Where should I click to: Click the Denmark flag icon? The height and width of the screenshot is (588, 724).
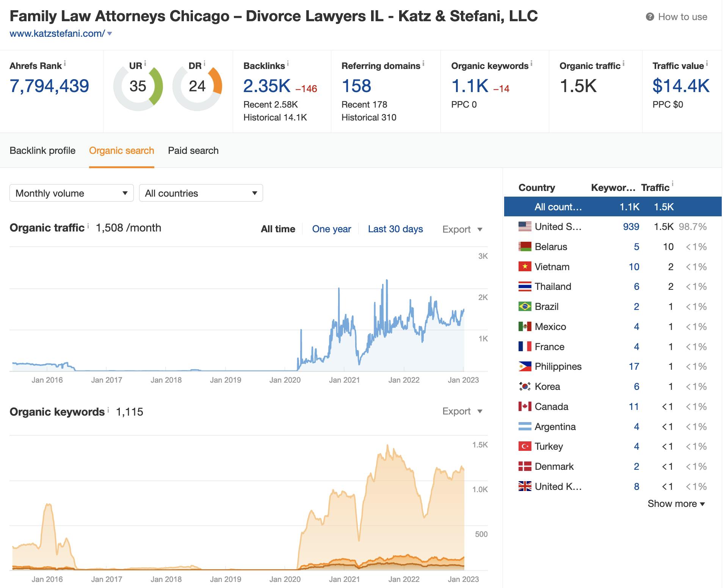point(525,466)
